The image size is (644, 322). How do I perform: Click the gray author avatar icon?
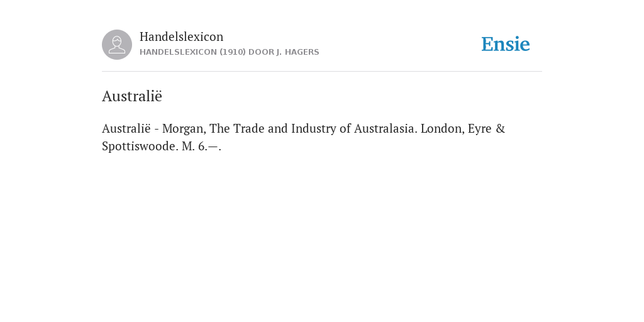117,45
